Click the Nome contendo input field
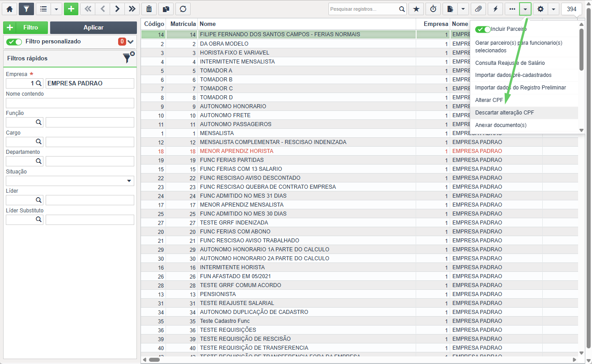Screen dimensions: 592x364 (x=70, y=103)
